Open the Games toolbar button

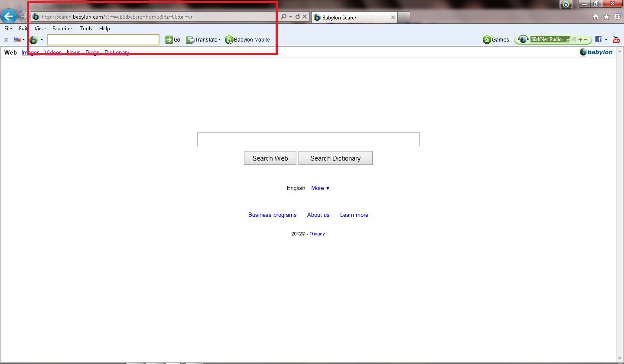coord(496,40)
